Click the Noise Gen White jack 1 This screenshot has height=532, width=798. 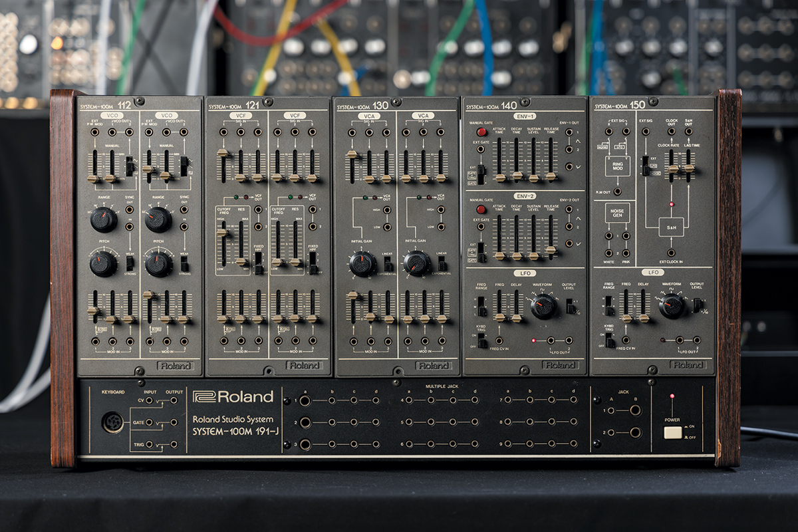tap(608, 235)
